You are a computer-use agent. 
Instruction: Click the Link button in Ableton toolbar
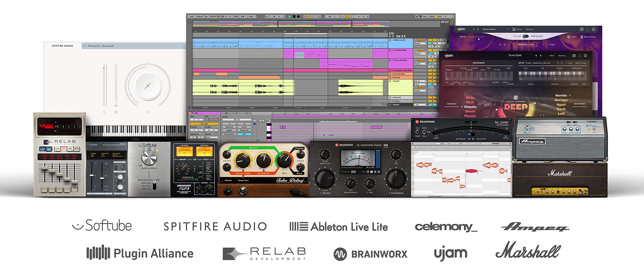(191, 16)
